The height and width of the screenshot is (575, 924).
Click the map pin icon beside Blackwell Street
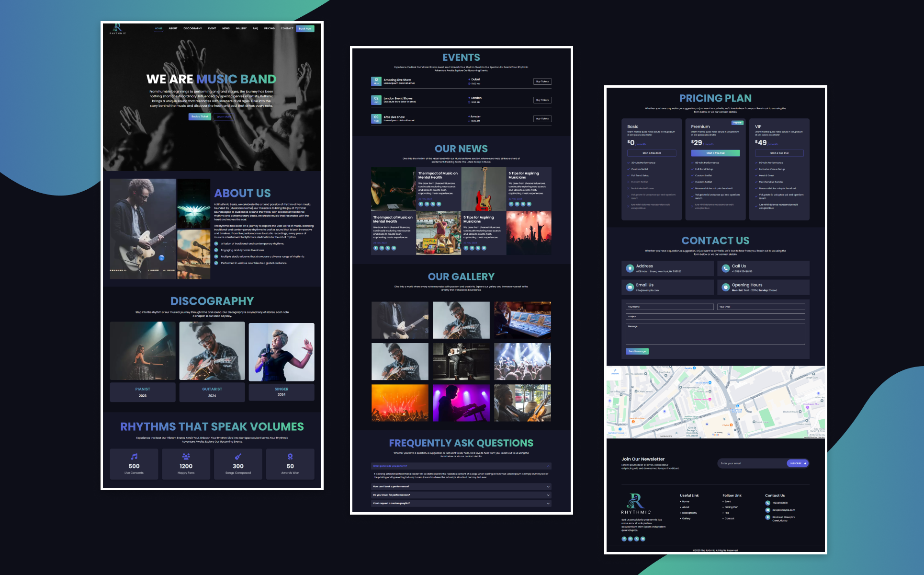(767, 517)
